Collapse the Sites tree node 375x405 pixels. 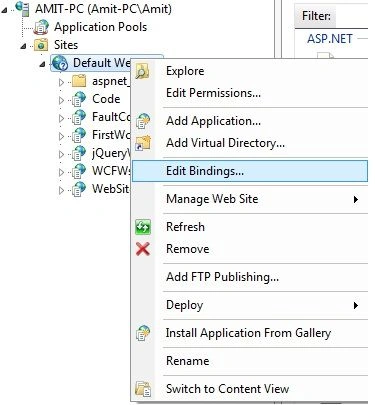tap(23, 46)
